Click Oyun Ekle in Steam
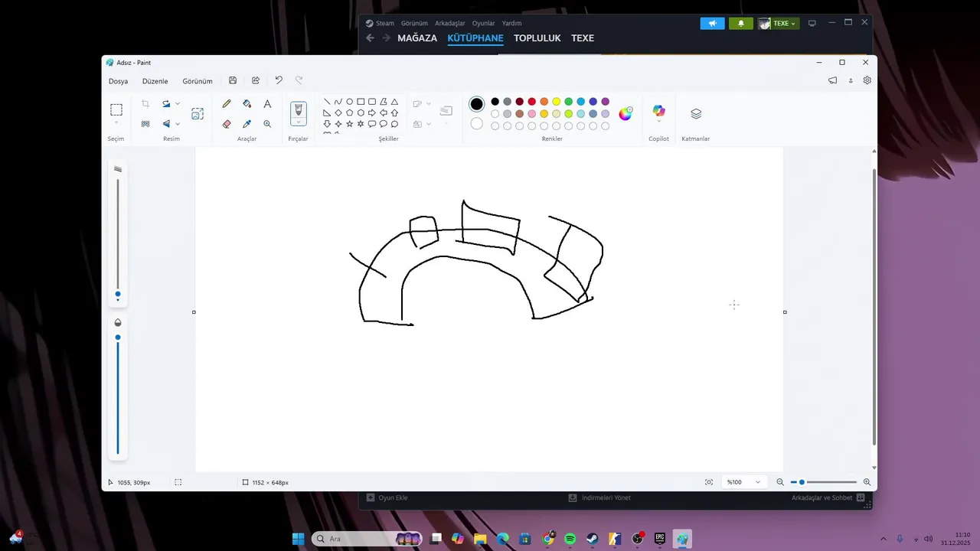 [387, 497]
